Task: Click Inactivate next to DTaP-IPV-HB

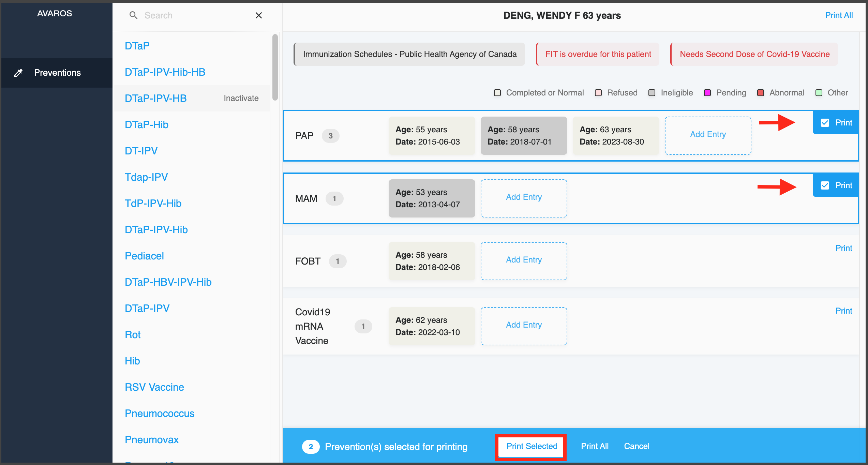Action: point(241,98)
